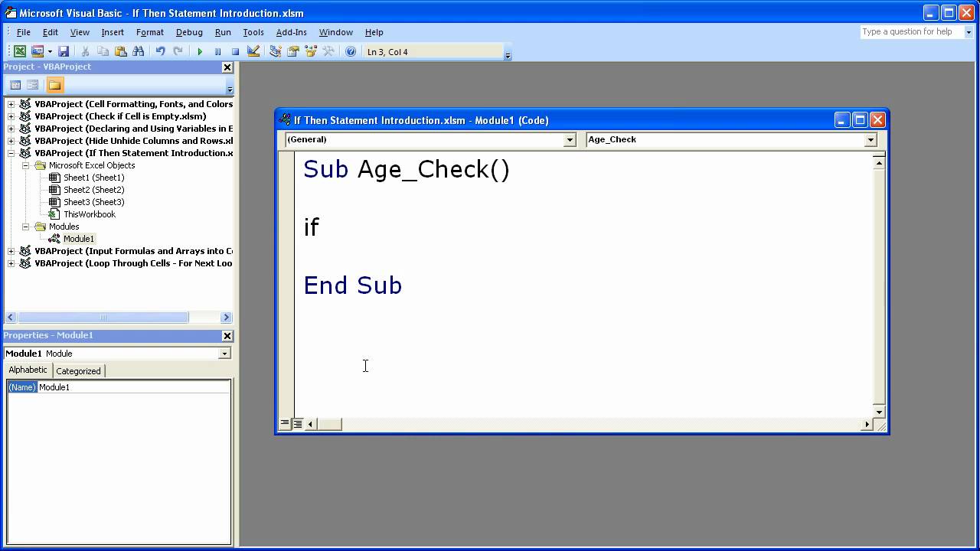Open the Edit menu

coord(51,32)
